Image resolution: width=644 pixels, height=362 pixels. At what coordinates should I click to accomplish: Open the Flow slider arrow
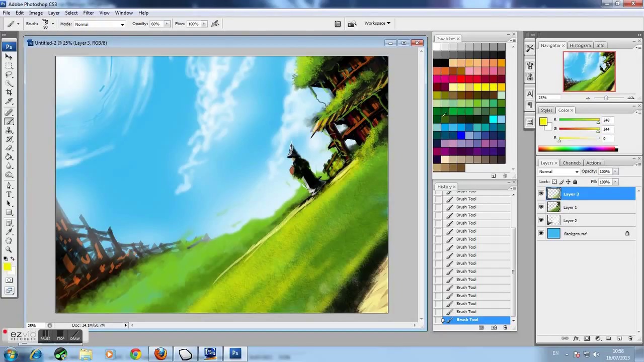point(204,24)
